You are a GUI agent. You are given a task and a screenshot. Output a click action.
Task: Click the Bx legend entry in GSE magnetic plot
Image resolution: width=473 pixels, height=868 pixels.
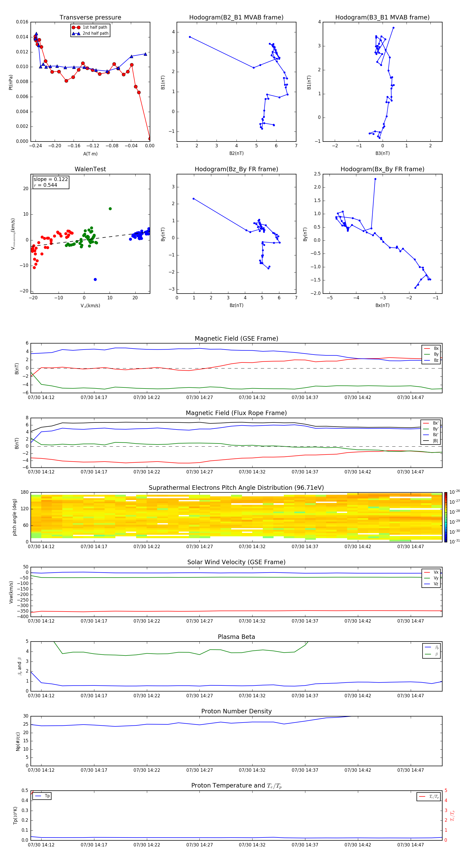431,349
